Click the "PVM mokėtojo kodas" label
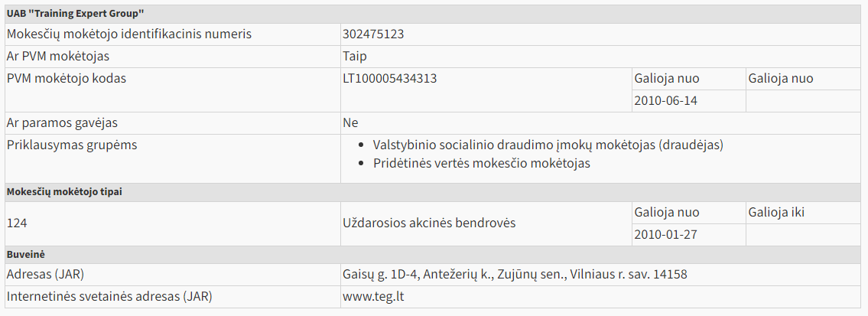This screenshot has height=316, width=868. pyautogui.click(x=67, y=79)
